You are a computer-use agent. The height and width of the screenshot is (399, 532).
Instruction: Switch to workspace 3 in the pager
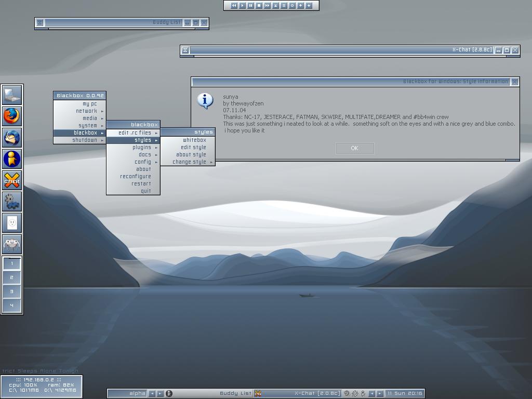pyautogui.click(x=12, y=291)
